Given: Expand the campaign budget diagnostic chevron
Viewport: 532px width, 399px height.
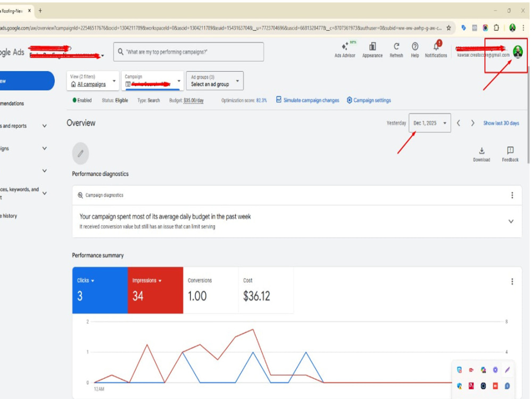Looking at the screenshot, I should click(511, 221).
